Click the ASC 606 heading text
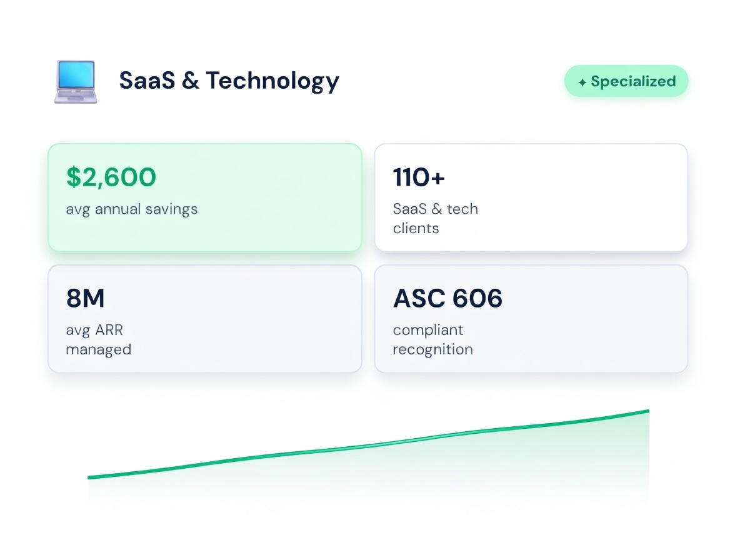The image size is (730, 560). (x=447, y=299)
